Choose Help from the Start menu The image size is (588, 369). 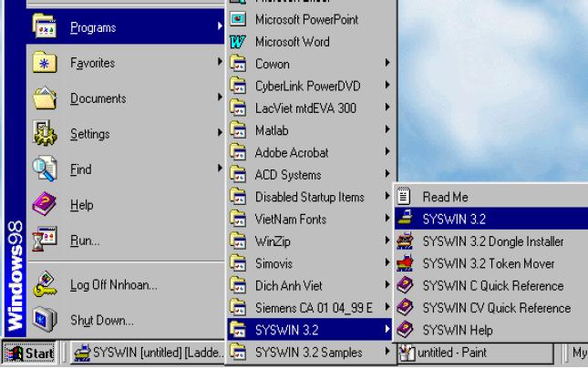[x=126, y=204]
